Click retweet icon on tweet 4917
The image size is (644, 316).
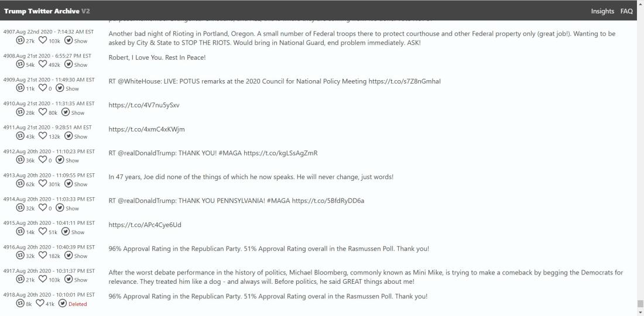[x=20, y=280]
